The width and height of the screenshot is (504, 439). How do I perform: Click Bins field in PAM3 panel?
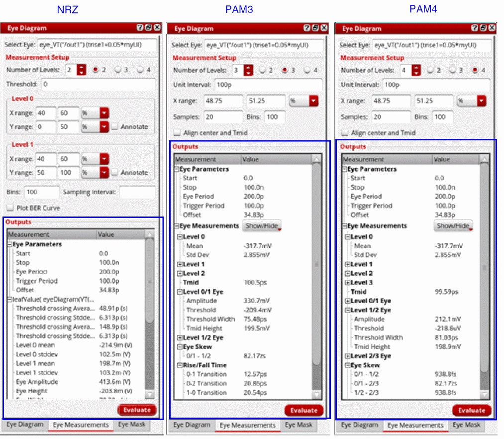point(275,117)
